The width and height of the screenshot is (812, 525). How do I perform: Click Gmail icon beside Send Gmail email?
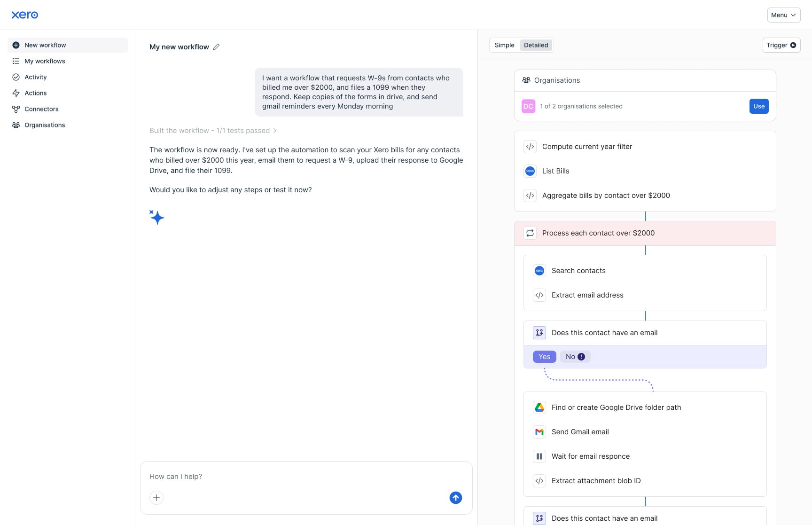coord(539,432)
